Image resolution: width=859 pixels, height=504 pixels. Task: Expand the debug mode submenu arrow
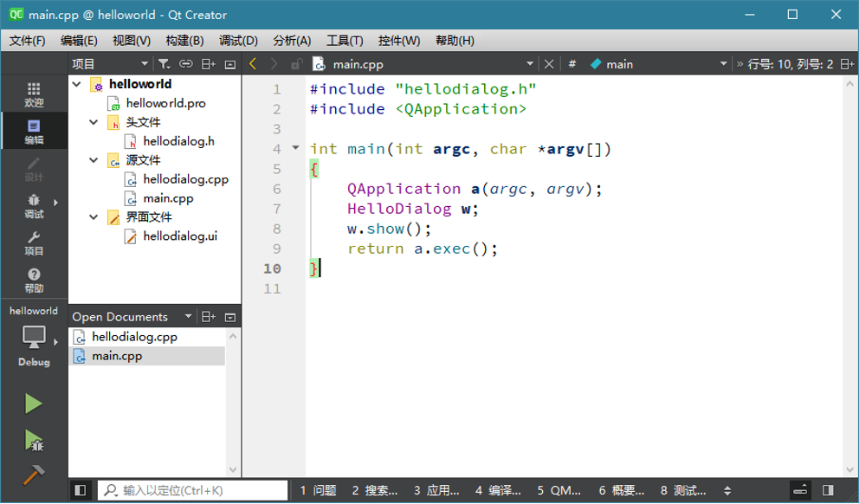[x=56, y=203]
